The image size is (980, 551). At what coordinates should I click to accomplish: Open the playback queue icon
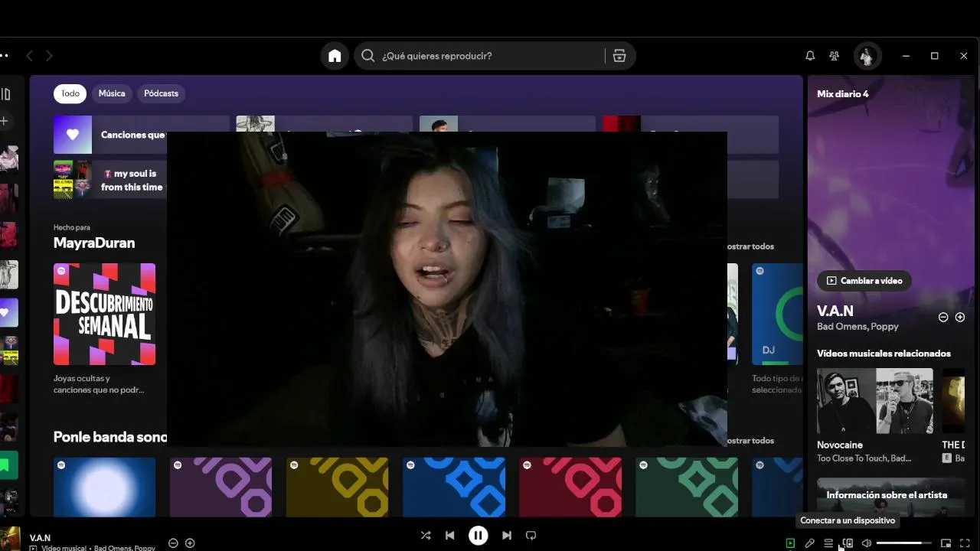point(828,543)
